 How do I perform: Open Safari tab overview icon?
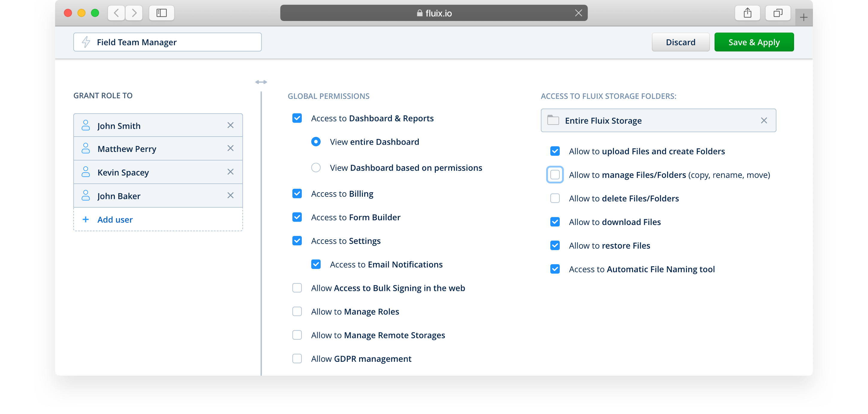click(778, 13)
